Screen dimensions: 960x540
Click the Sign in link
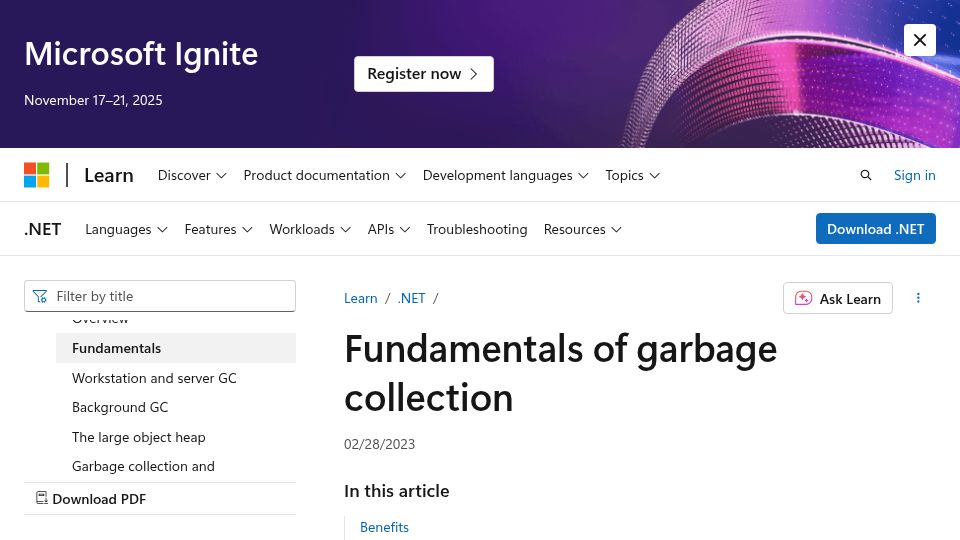914,175
